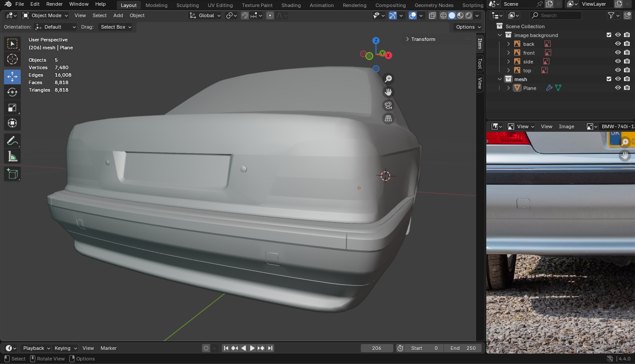The width and height of the screenshot is (635, 364).
Task: Choose the Measure tool
Action: coord(12,156)
